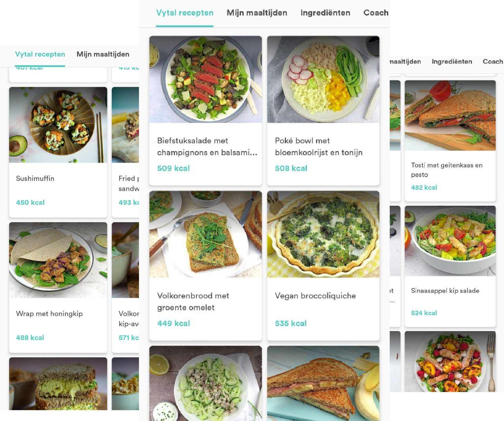This screenshot has height=421, width=504.
Task: Tap the 524 kcal label
Action: pyautogui.click(x=424, y=313)
